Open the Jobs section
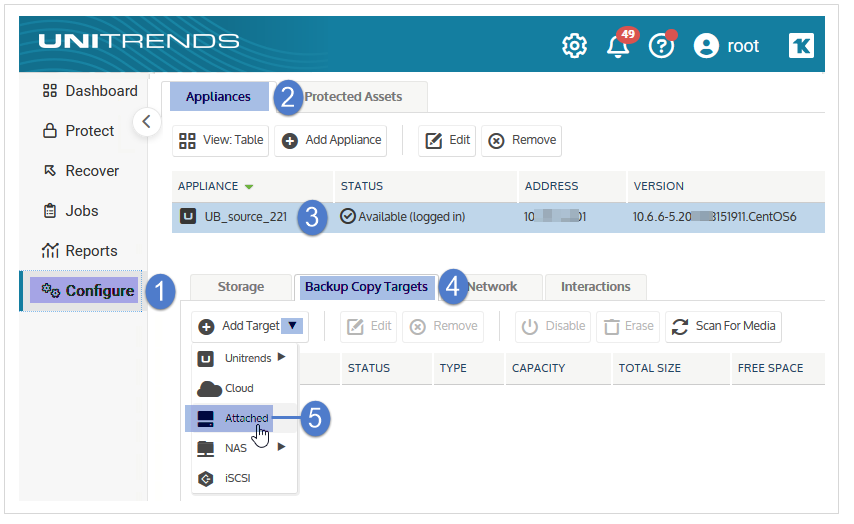Screen dimensions: 854x524 coord(70,211)
